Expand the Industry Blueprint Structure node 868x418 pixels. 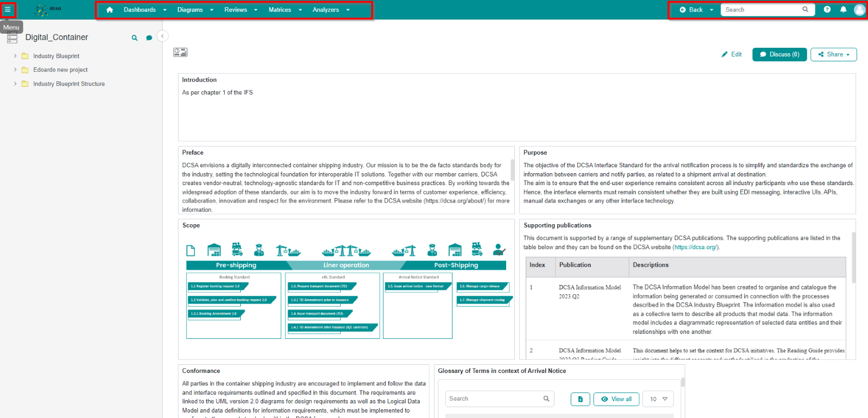pos(15,84)
